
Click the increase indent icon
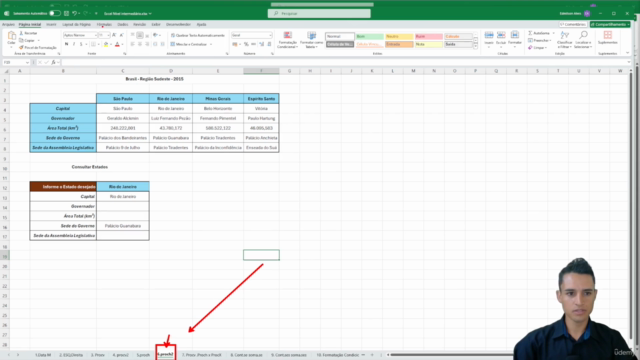coord(162,44)
